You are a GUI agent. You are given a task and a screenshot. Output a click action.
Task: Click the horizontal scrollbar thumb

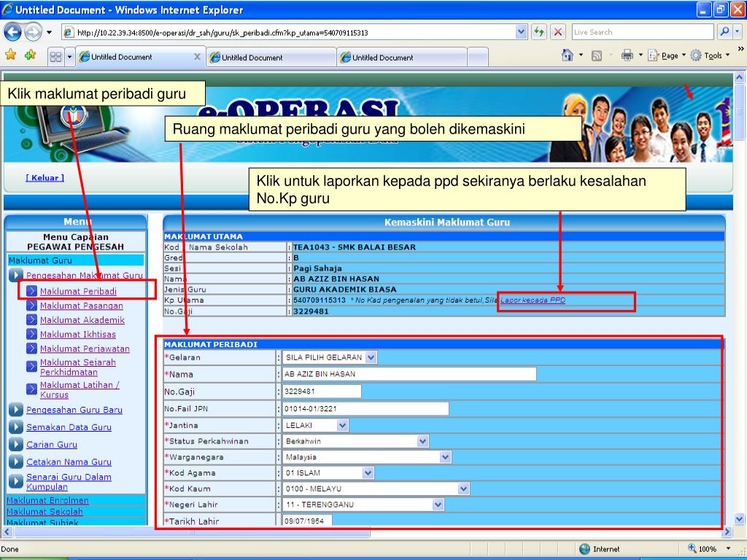coord(192,532)
